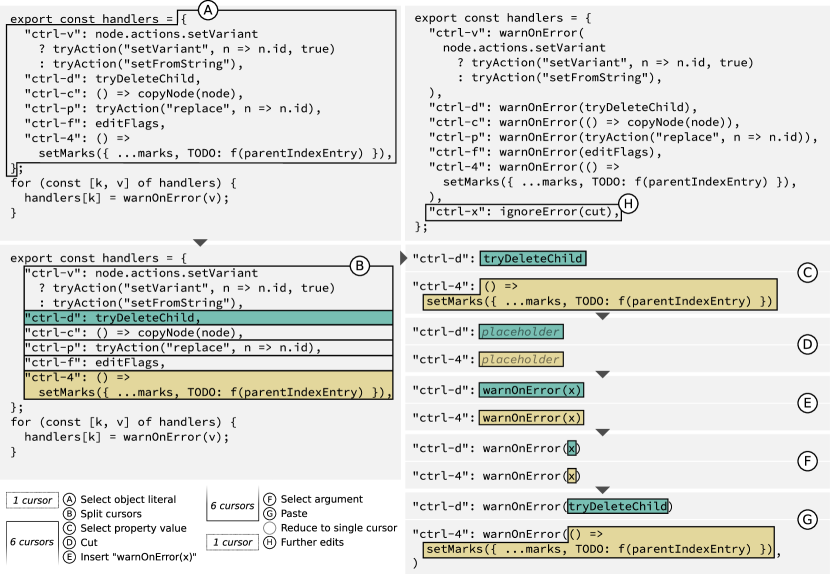Click the "ctrl-p": warnOnError(tryAction("replace"…)) line

pos(623,137)
